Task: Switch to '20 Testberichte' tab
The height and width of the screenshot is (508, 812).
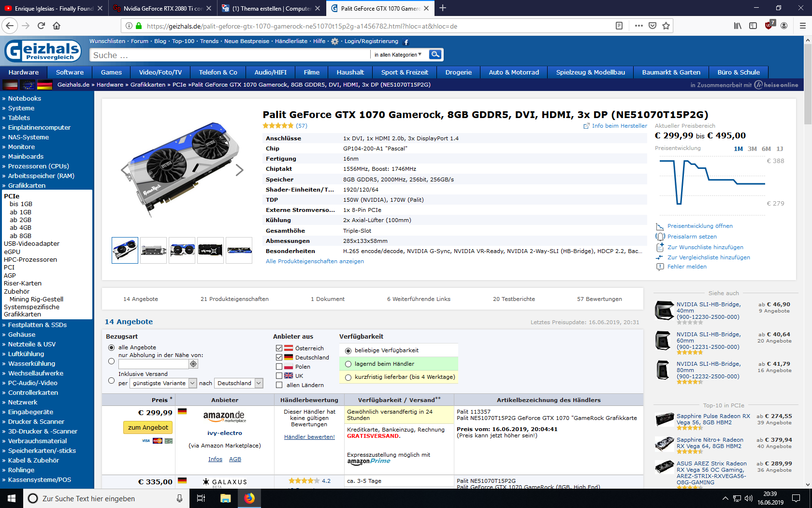Action: coord(514,299)
